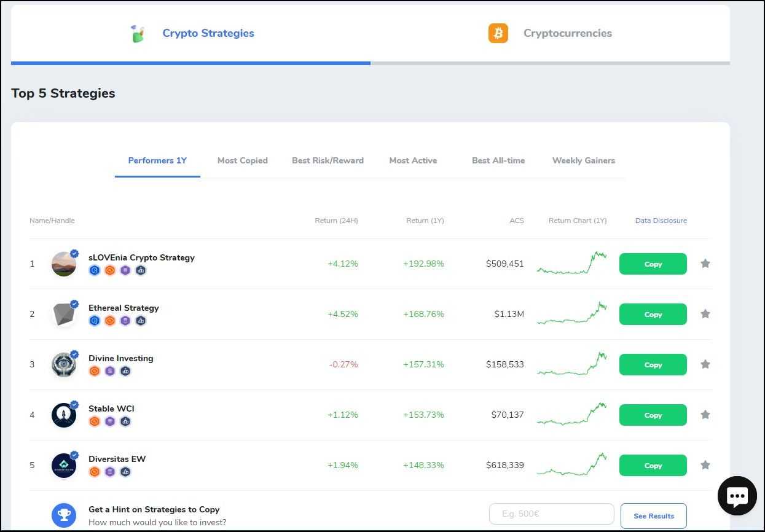
Task: Click the verified checkmark on Stable WCI avatar
Action: (74, 404)
